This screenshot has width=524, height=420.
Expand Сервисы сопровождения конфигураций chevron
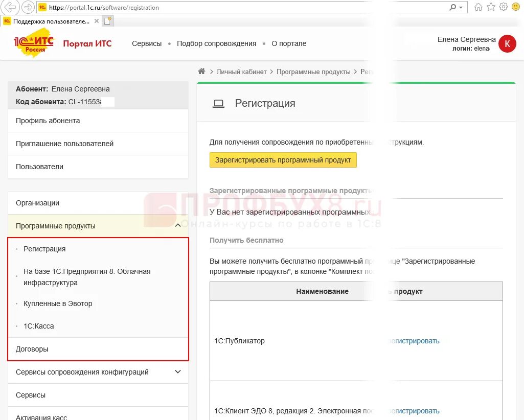click(178, 372)
